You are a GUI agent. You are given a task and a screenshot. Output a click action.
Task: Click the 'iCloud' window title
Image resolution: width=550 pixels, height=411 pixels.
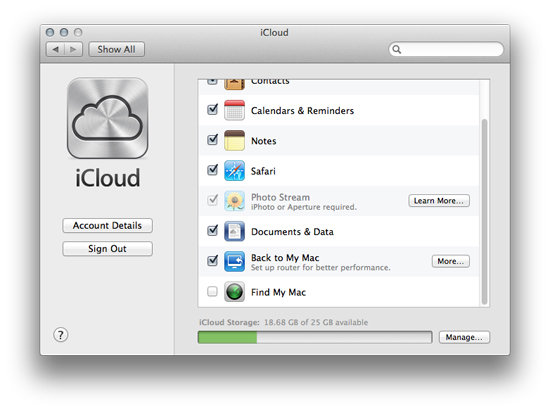pyautogui.click(x=274, y=33)
